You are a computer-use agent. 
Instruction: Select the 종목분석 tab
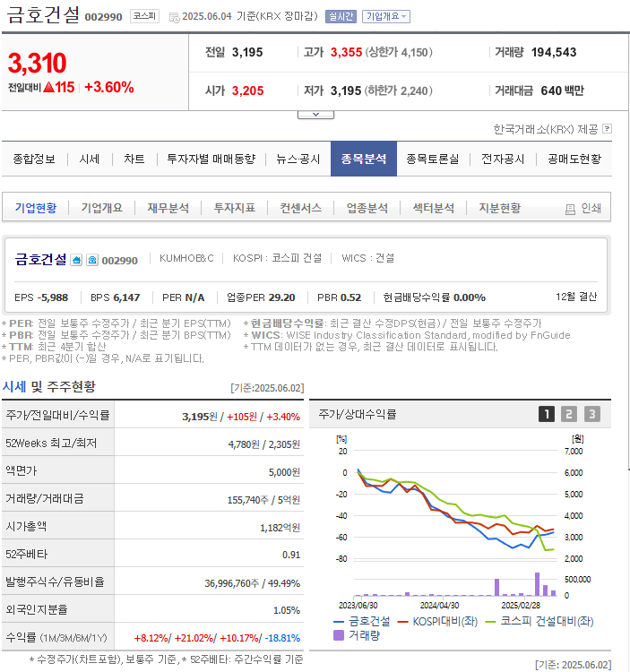tap(364, 159)
